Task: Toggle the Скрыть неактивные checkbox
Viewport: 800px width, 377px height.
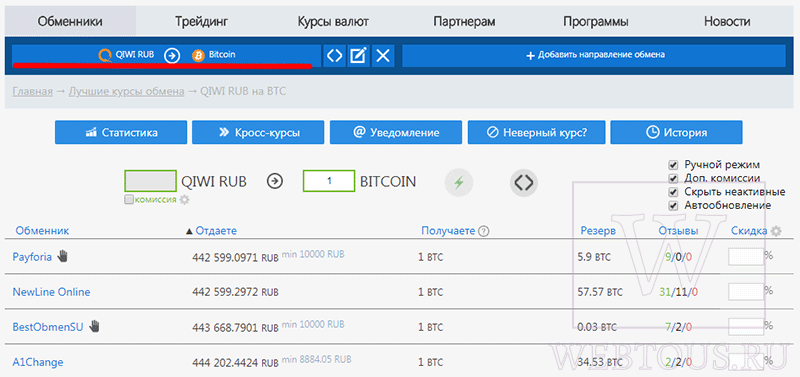Action: coord(673,192)
